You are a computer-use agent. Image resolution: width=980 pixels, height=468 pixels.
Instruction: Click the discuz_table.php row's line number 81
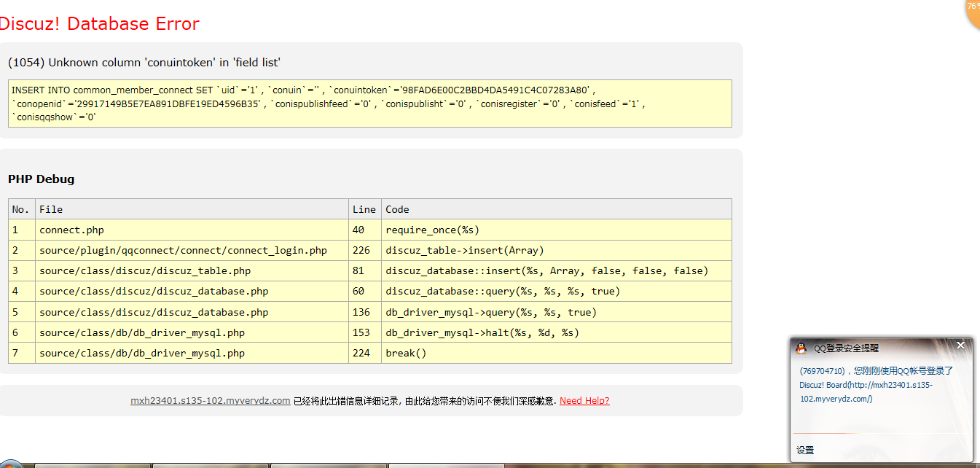[358, 270]
